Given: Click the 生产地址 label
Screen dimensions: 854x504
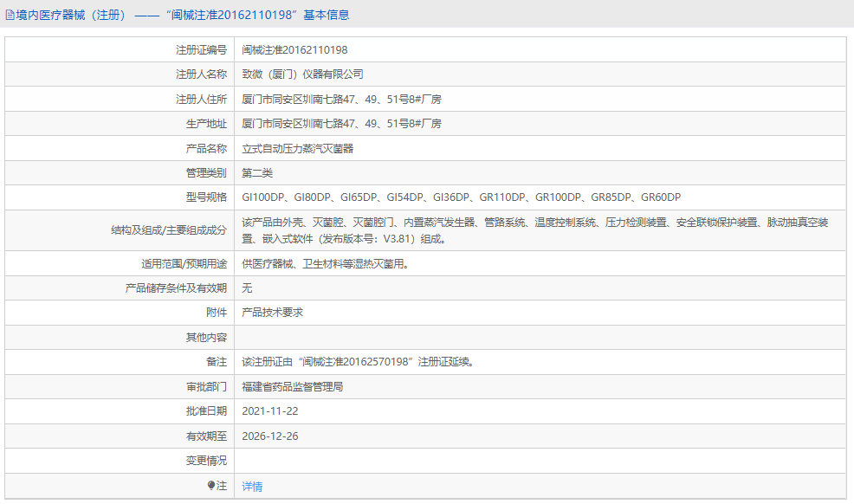Looking at the screenshot, I should coord(206,124).
